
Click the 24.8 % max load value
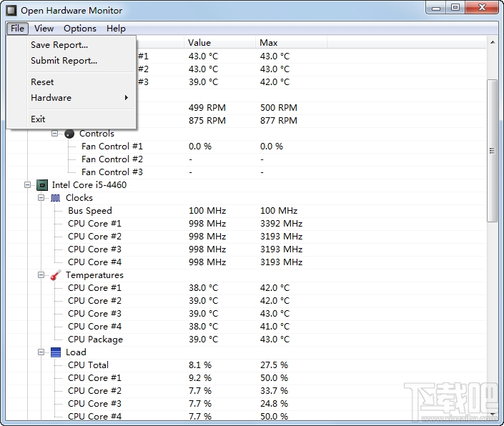(x=275, y=403)
